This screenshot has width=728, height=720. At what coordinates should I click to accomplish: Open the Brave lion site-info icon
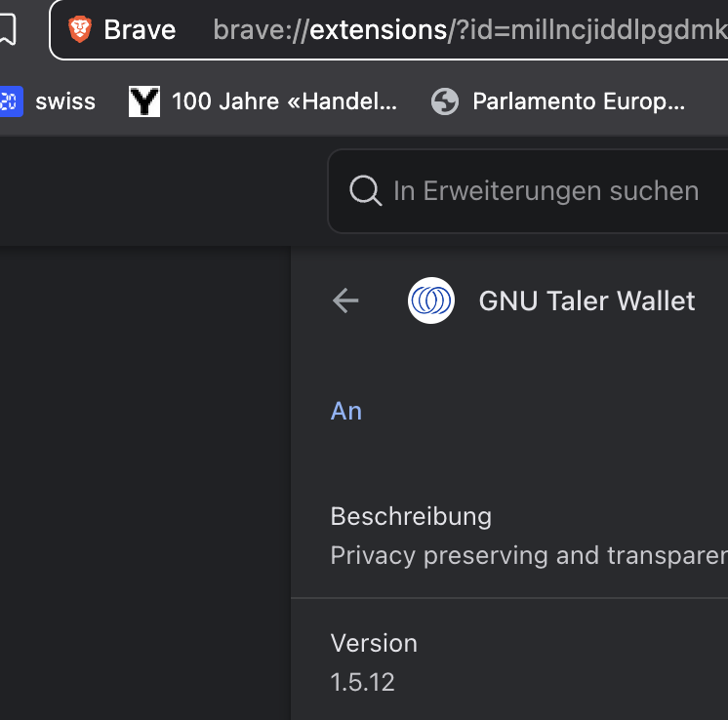[80, 29]
